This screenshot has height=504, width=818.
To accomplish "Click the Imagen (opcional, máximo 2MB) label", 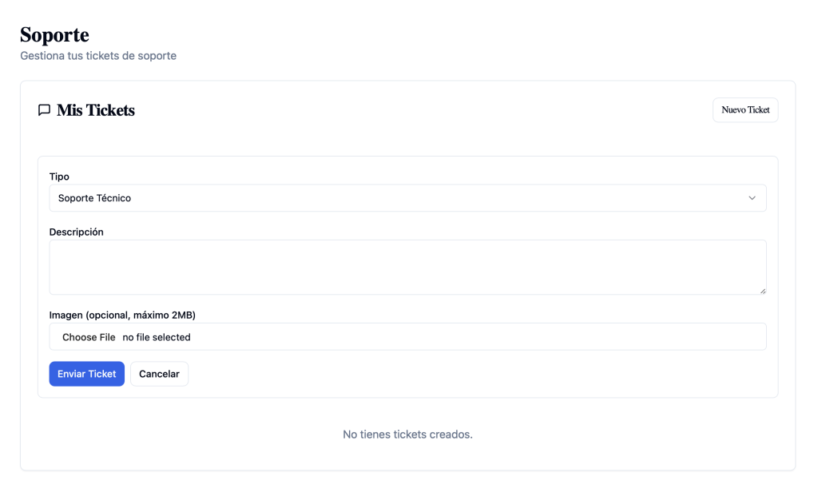I will coord(122,315).
